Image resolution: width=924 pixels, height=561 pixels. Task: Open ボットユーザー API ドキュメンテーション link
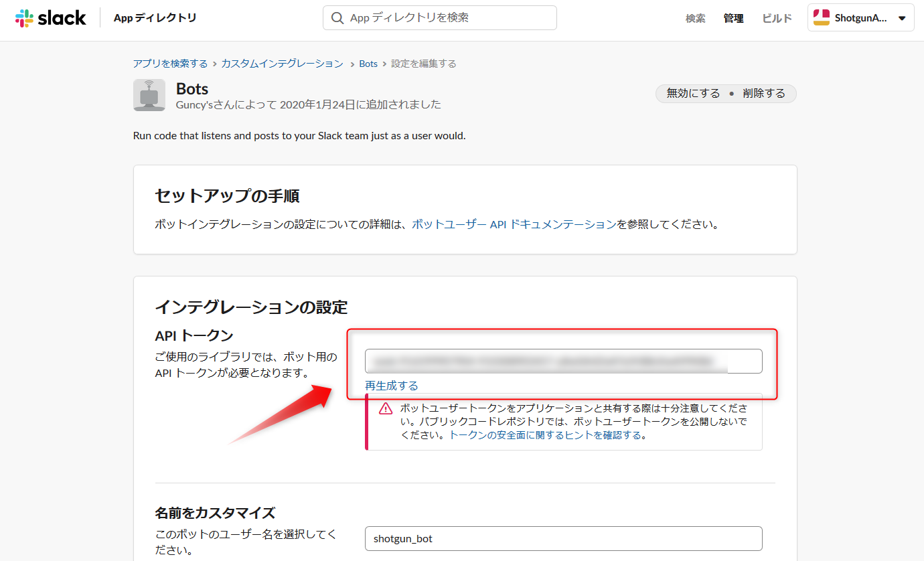coord(514,224)
